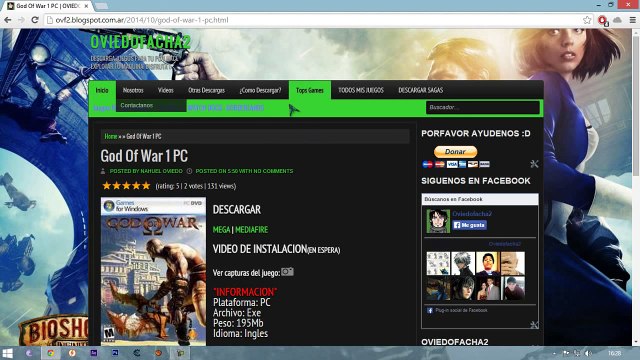Image resolution: width=640 pixels, height=360 pixels.
Task: Click the browser forward arrow
Action: [21, 20]
